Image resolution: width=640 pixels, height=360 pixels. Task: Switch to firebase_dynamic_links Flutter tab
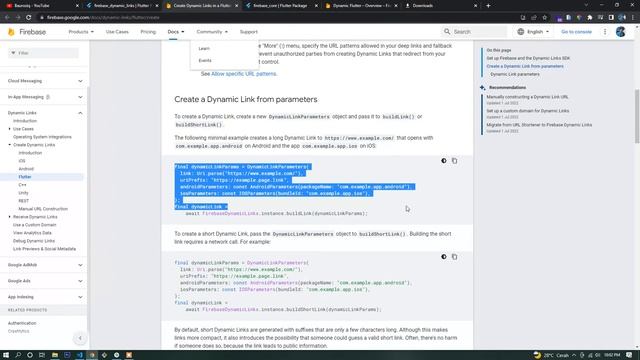[x=122, y=6]
